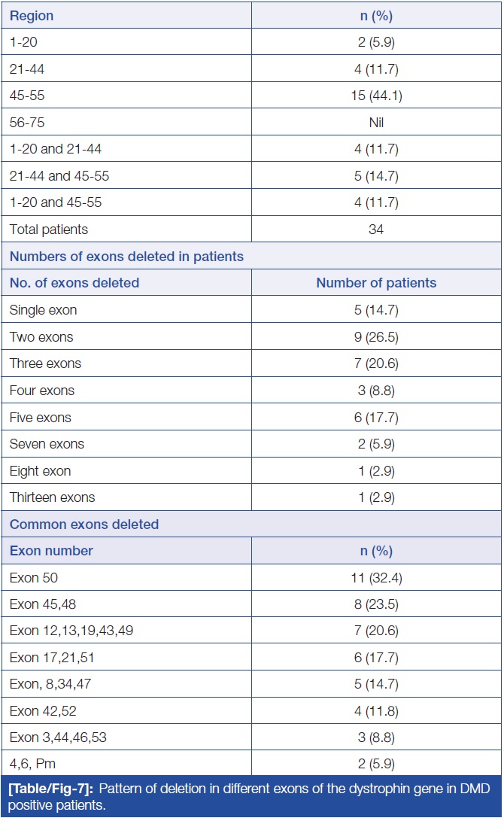Select the "No. of exons deleted" header
Screen dimensions: 504x818
click(x=74, y=283)
